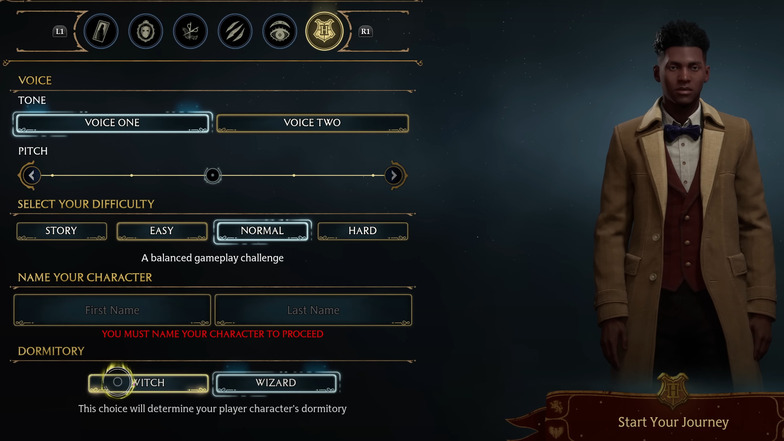Viewport: 784px width, 441px height.
Task: Open the eyes and eyebrows icon
Action: click(280, 32)
